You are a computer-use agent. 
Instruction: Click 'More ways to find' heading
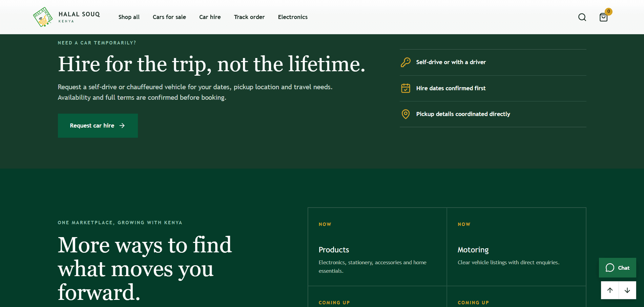coord(145,268)
